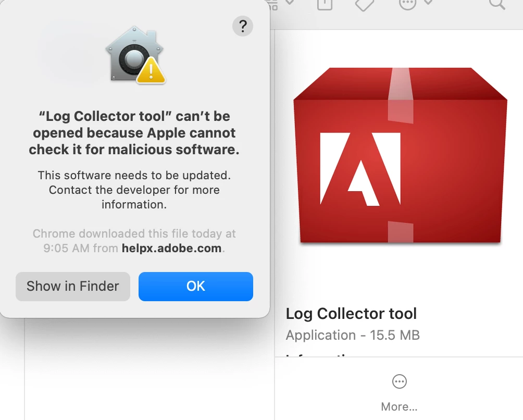Click the Gatekeeper warning house icon
Viewport: 523px width, 420px height.
coord(135,55)
